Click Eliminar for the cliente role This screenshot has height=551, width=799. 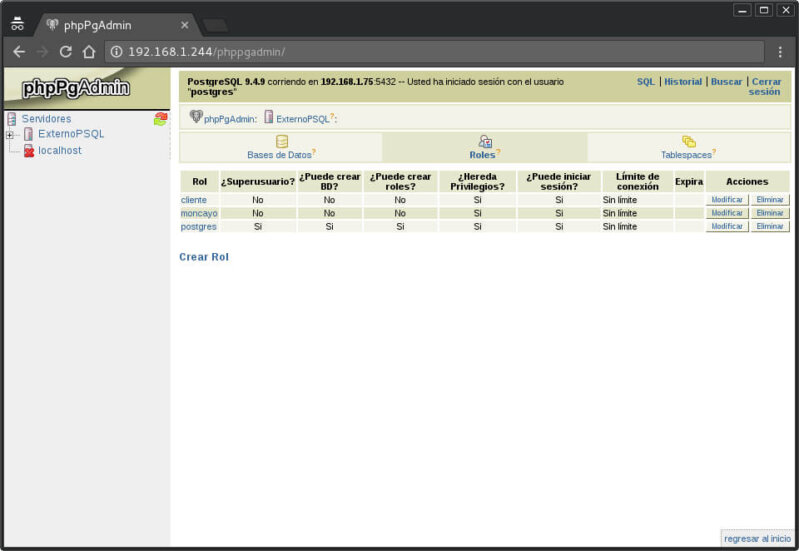point(770,200)
